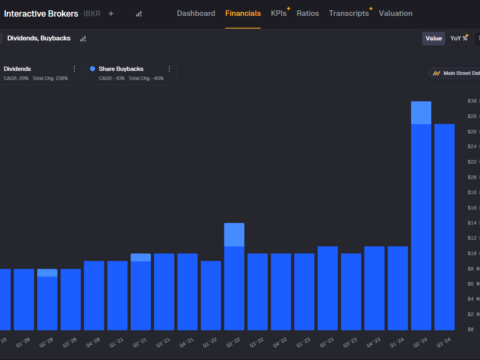Open the Dashboard tab
480x360 pixels.
[x=196, y=13]
